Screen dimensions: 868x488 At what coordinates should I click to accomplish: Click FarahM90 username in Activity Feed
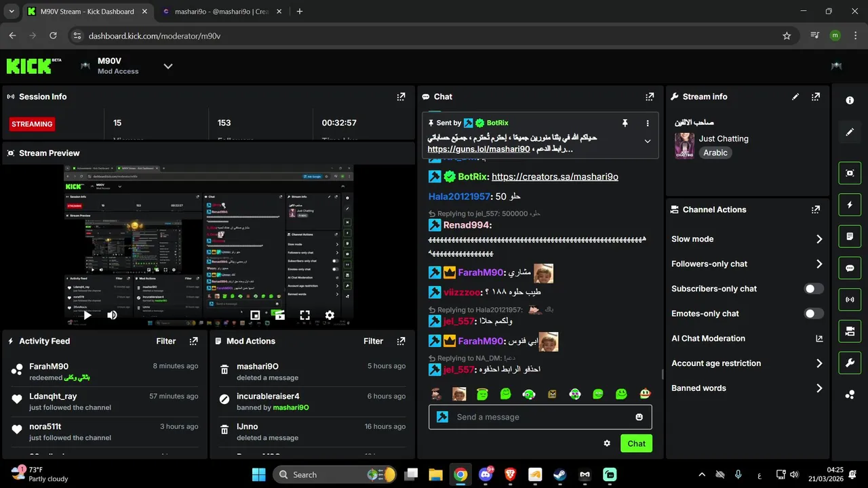click(49, 367)
